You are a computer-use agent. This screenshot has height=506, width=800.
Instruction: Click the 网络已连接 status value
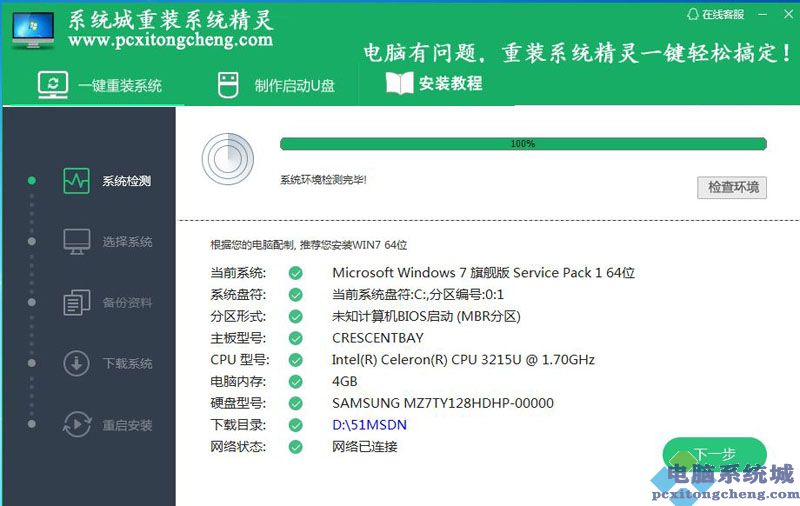(x=365, y=447)
